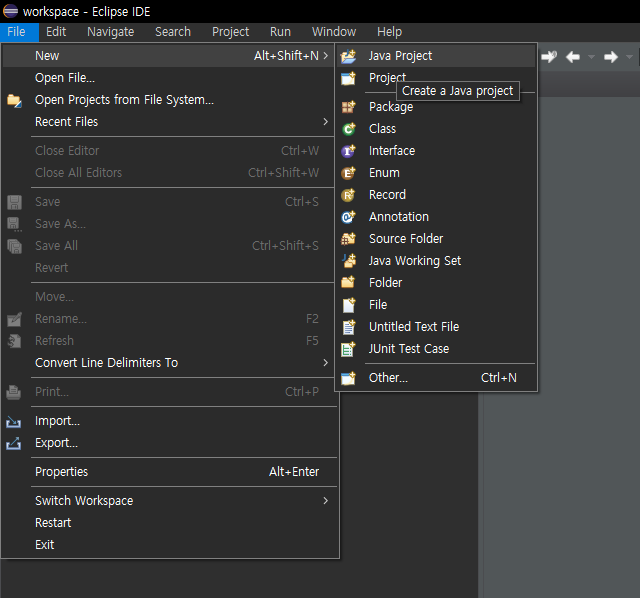Click the Java Working Set icon
The image size is (640, 598).
click(x=348, y=261)
